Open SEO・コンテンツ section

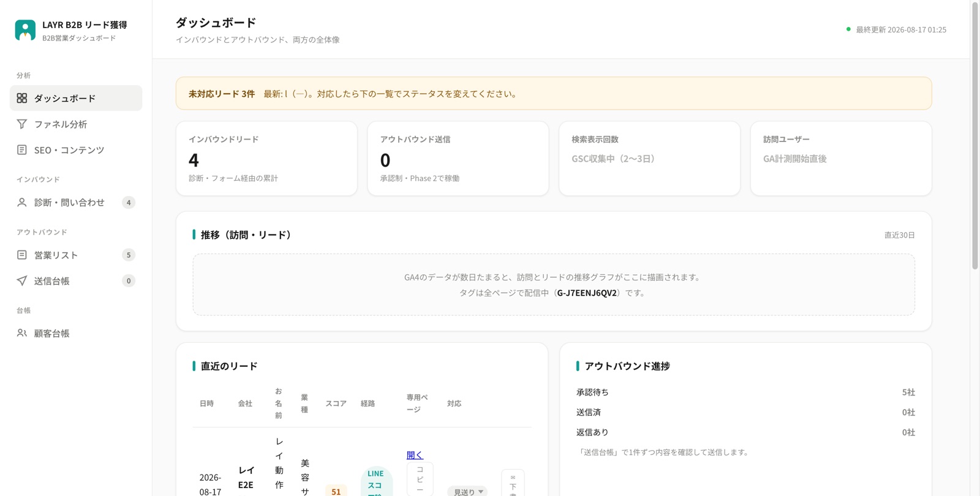(x=76, y=149)
